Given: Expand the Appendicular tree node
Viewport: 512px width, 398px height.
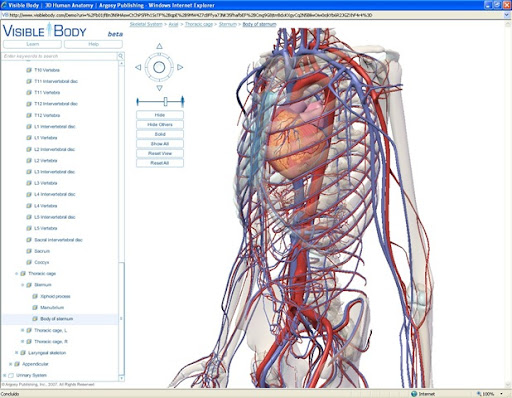Looking at the screenshot, I should 10,364.
